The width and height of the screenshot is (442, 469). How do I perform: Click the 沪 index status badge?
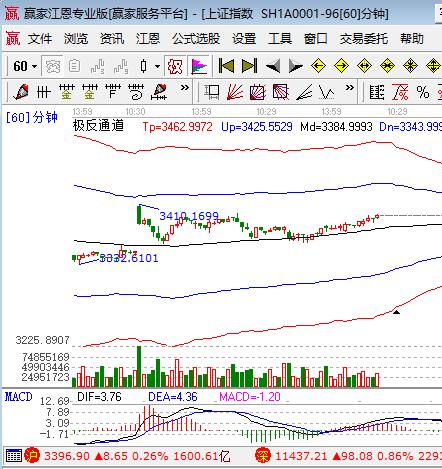(x=32, y=455)
